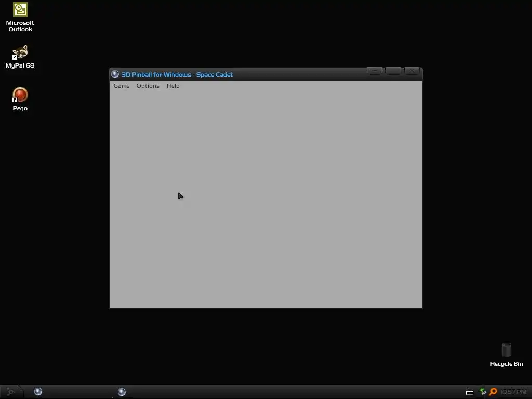
Task: Close the 3D Pinball window
Action: (x=412, y=71)
